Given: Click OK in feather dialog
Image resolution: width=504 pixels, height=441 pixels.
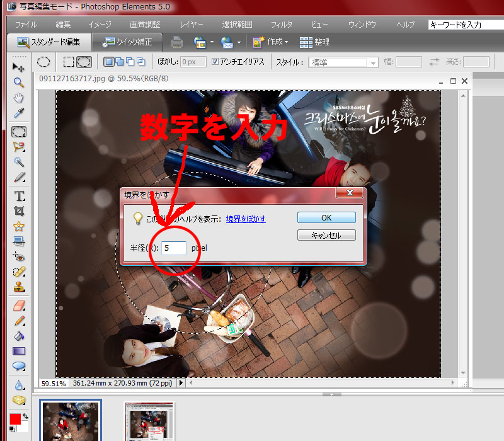Looking at the screenshot, I should [x=326, y=217].
